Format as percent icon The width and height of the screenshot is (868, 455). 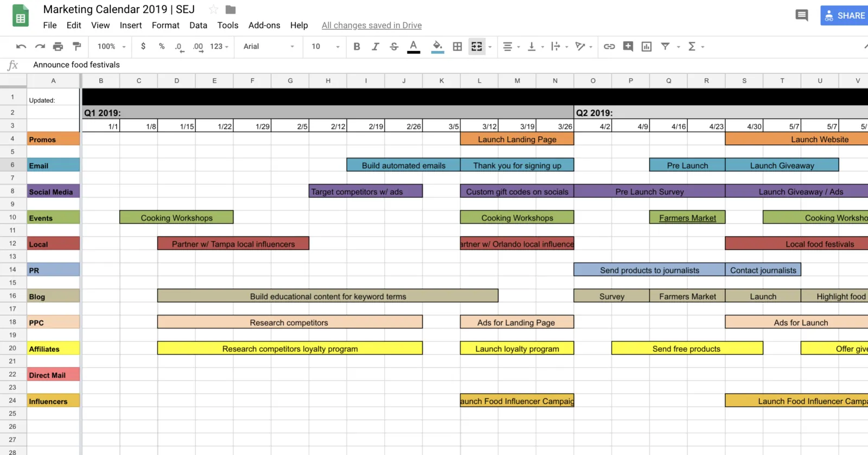pyautogui.click(x=162, y=47)
